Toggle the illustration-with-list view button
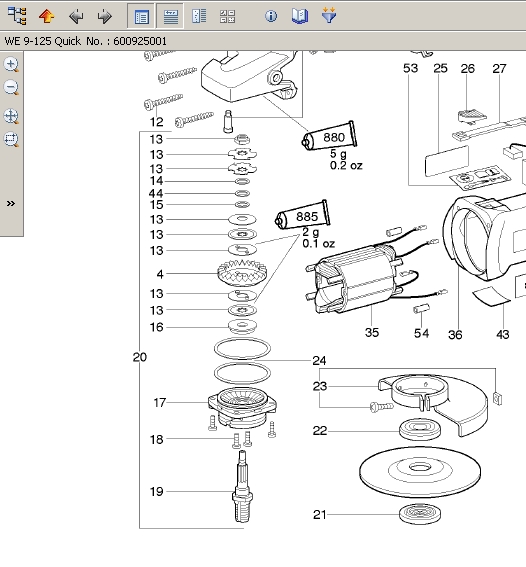Screen dimensions: 526x567 tap(141, 16)
